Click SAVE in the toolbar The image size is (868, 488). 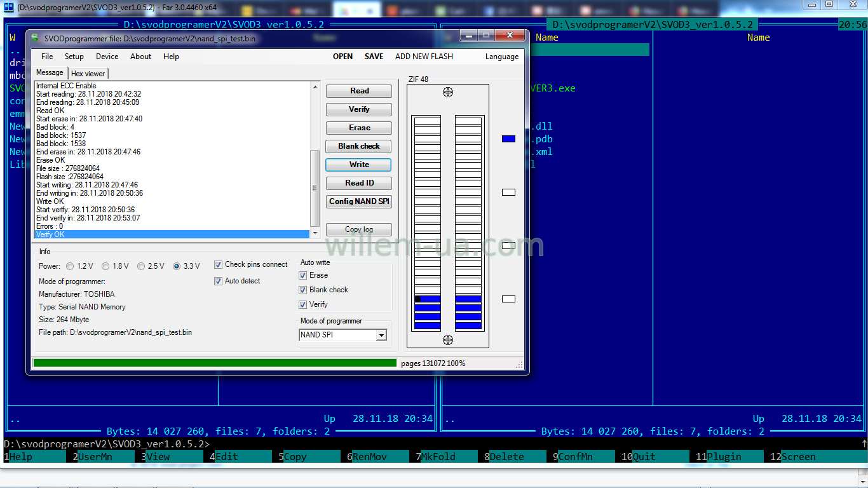point(374,57)
